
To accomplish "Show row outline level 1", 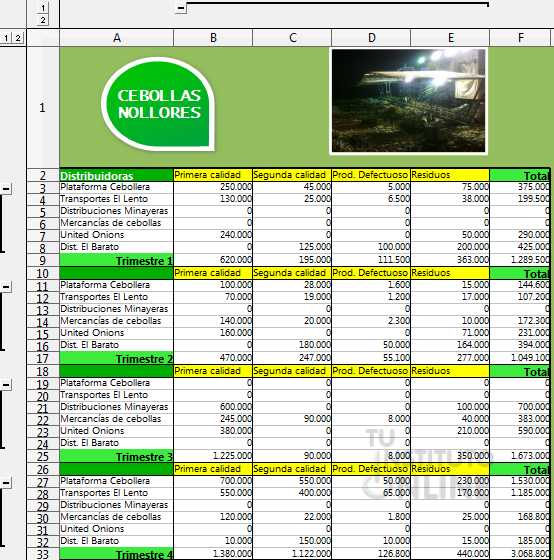I will 6,38.
